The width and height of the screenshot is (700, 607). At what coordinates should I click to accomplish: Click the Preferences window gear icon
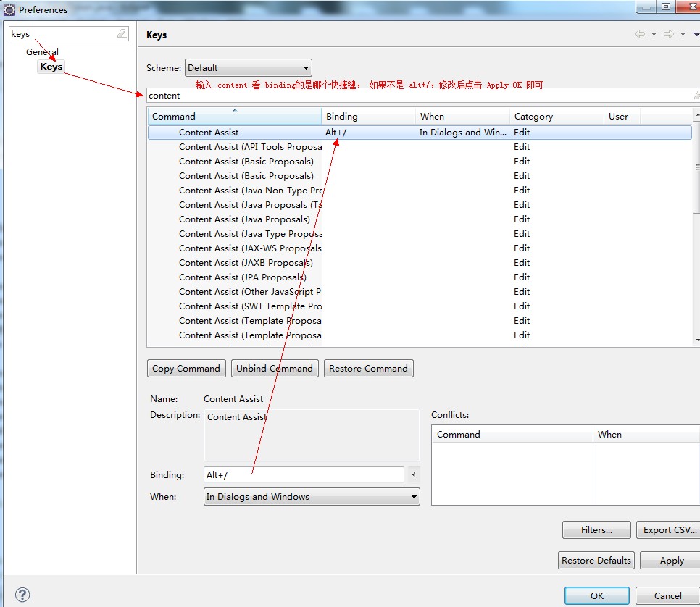(x=9, y=9)
